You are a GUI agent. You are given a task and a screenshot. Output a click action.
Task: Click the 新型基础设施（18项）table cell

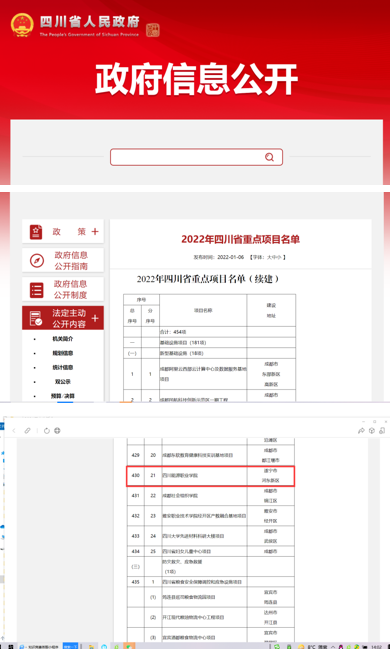tap(203, 353)
